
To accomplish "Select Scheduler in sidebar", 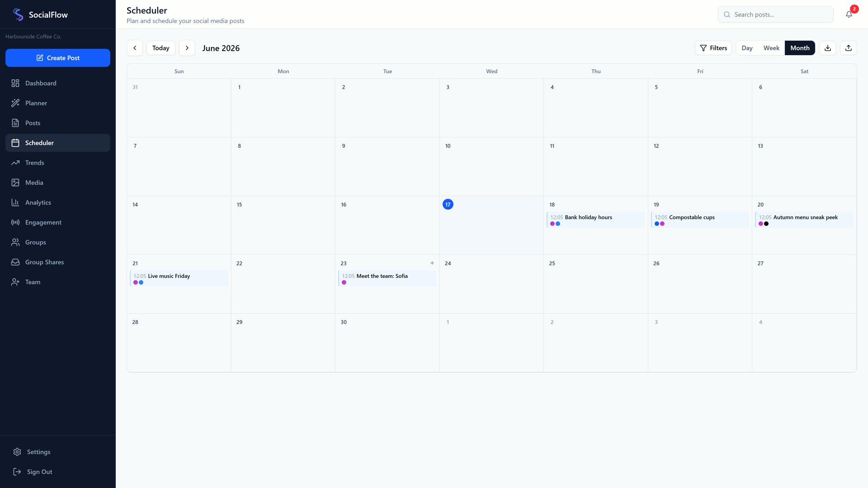I will click(x=58, y=143).
